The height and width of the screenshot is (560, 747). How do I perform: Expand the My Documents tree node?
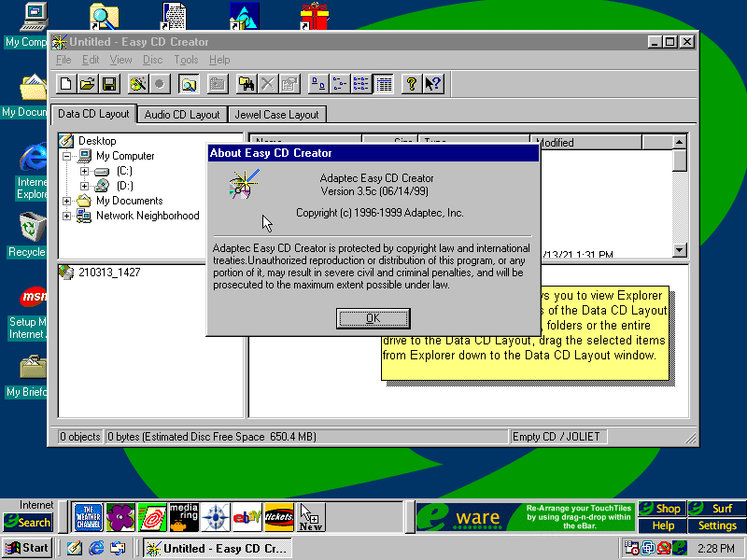click(67, 201)
